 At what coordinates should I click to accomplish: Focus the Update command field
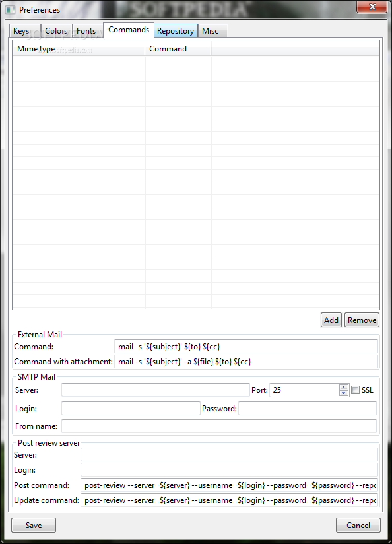pyautogui.click(x=229, y=500)
